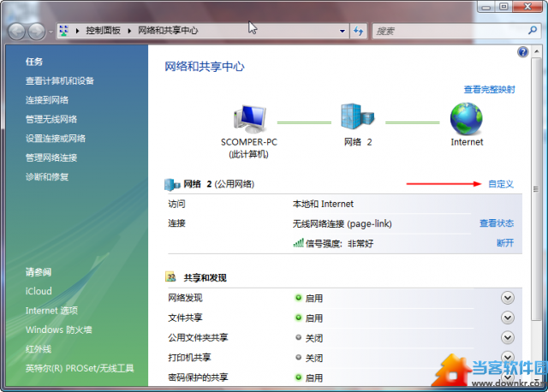Open Windows 防火墙 link
The height and width of the screenshot is (392, 548).
coord(59,330)
